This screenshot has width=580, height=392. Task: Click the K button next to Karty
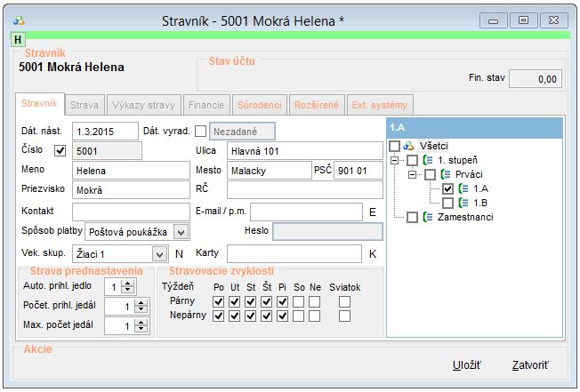click(373, 254)
